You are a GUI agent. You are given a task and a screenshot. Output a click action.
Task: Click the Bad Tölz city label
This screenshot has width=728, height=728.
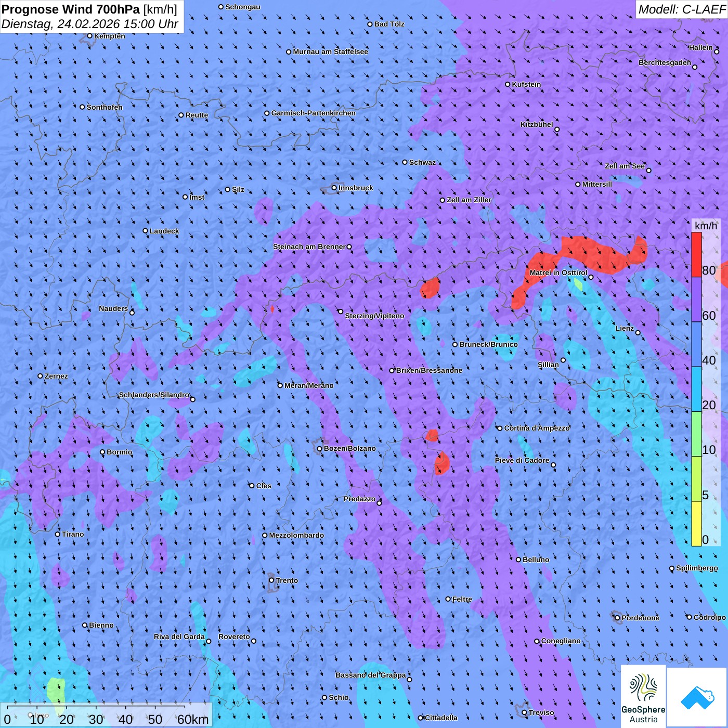pyautogui.click(x=389, y=24)
